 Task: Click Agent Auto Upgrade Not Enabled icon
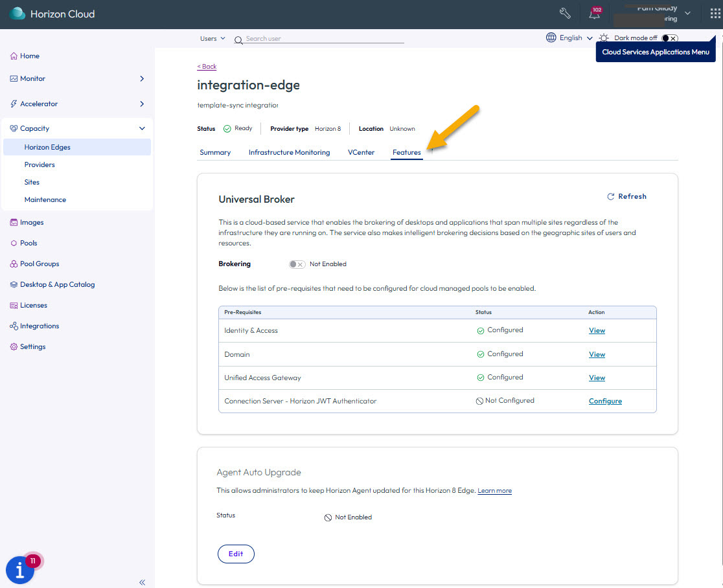click(x=328, y=518)
